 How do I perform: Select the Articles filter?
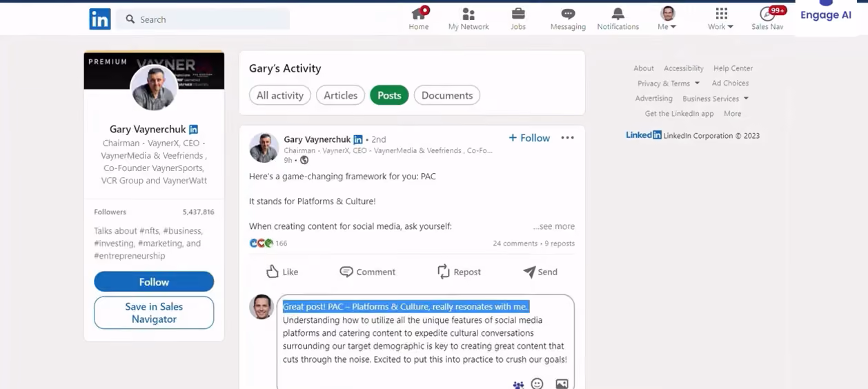point(341,95)
